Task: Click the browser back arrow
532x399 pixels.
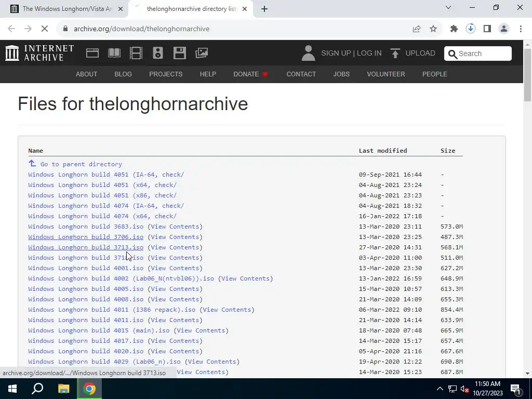Action: click(11, 29)
